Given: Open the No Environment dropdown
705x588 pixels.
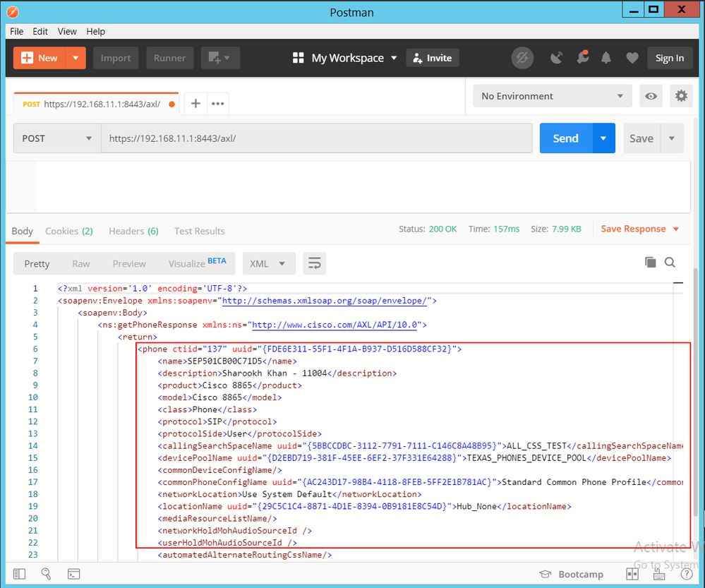Looking at the screenshot, I should click(x=553, y=96).
